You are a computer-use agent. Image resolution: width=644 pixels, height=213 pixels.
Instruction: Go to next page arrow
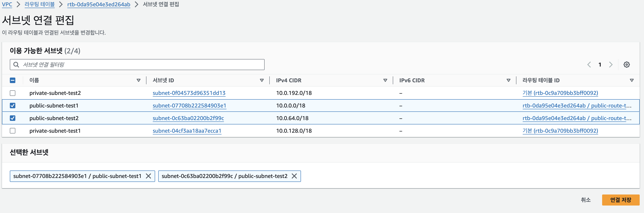pos(611,65)
